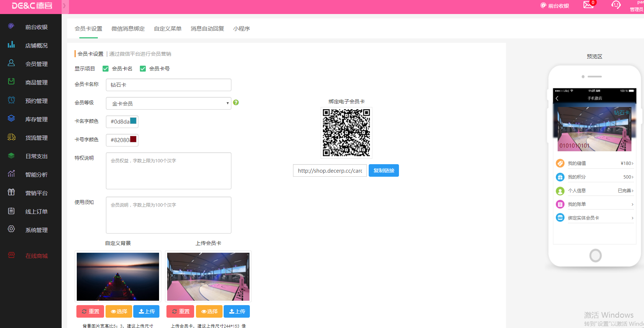This screenshot has width=644, height=328.
Task: Open 店铺概况 bar chart icon
Action: (11, 45)
